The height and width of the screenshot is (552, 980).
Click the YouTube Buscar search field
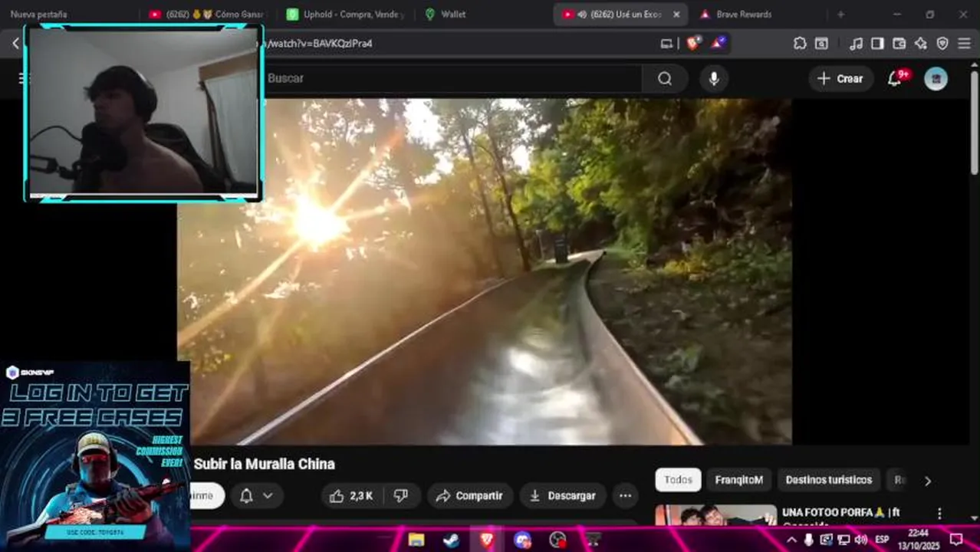(454, 78)
